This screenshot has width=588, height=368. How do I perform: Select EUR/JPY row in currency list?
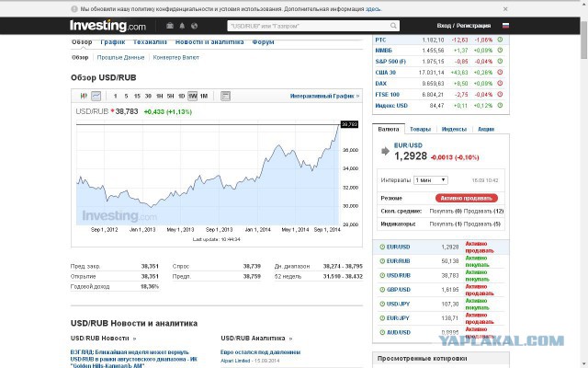(x=441, y=318)
